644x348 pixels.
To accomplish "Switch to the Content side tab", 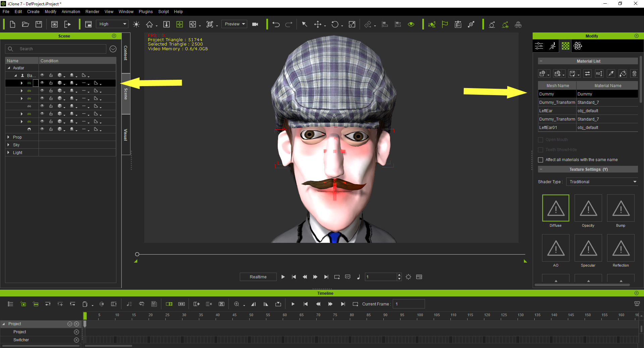I will coord(126,53).
